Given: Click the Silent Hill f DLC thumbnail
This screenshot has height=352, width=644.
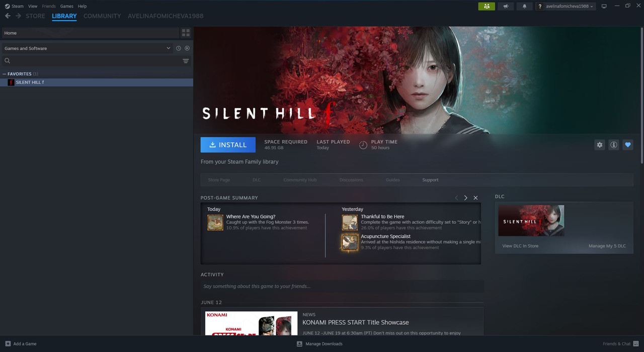Looking at the screenshot, I should [531, 220].
